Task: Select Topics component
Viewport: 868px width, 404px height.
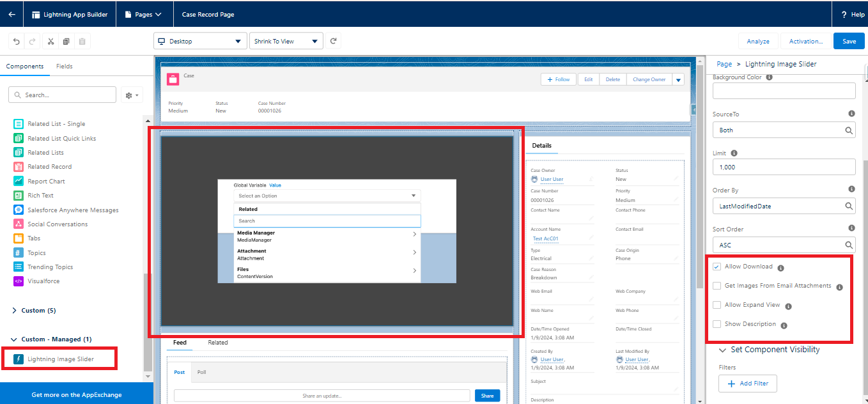Action: [36, 253]
